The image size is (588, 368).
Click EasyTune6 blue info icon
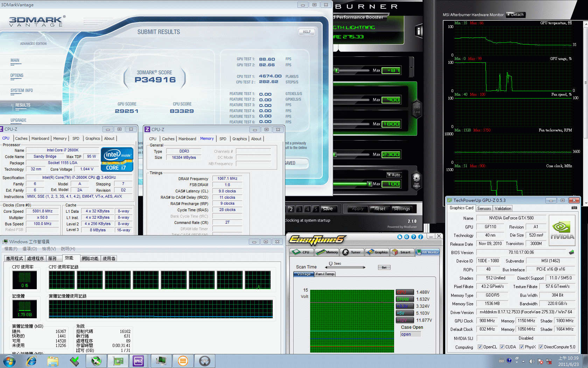click(421, 237)
